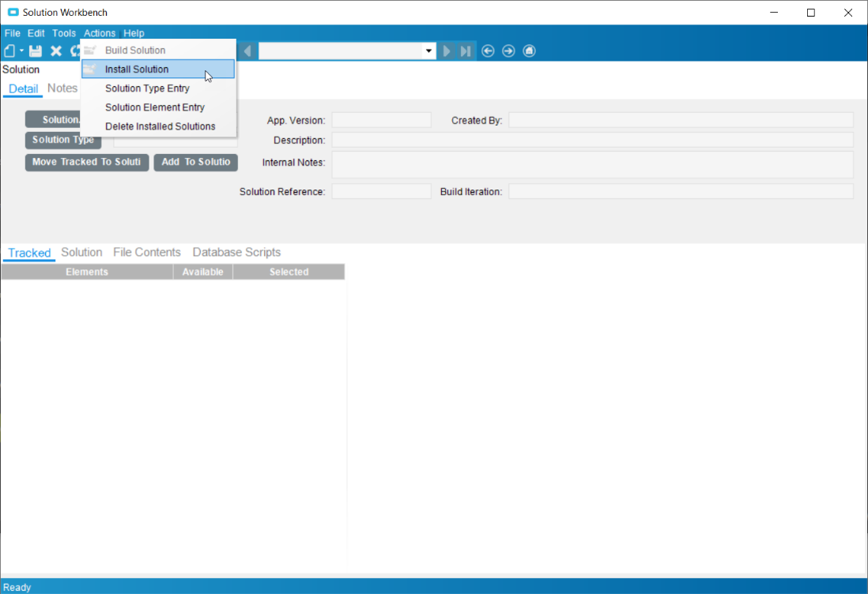Select Solution Type Entry menu item
Screen dimensions: 868x594
point(147,88)
